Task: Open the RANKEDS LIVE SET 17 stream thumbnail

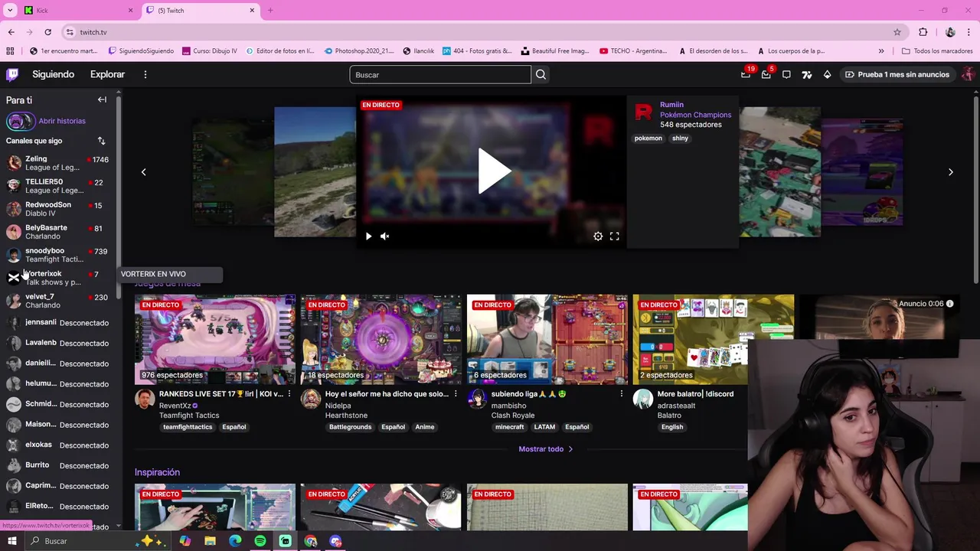Action: [215, 339]
